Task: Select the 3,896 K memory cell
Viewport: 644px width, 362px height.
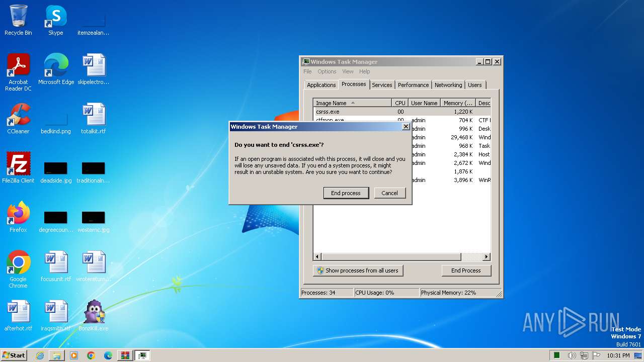Action: point(463,180)
